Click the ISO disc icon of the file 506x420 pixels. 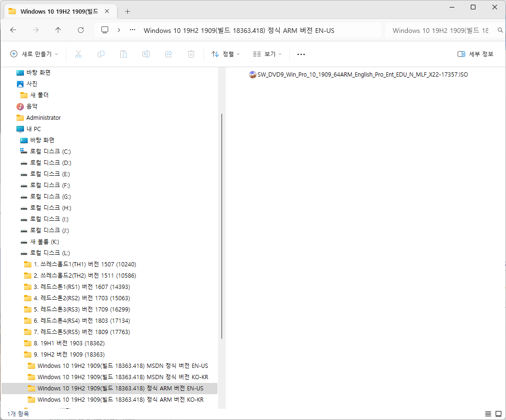click(x=252, y=75)
